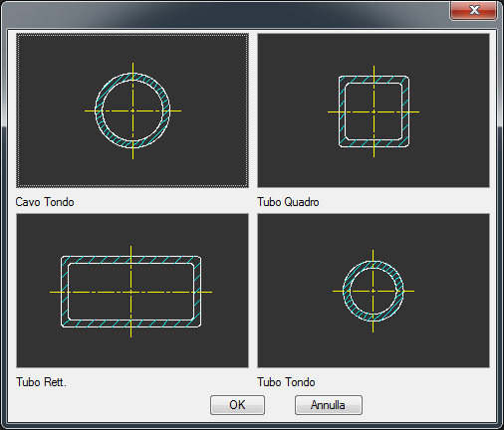
Task: Click the yellow crosshair center in Tubo Tondo drawing
Action: [374, 291]
